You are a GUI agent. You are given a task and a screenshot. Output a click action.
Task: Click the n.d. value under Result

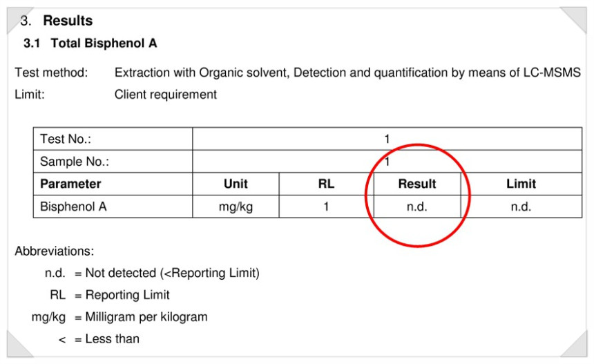(417, 207)
